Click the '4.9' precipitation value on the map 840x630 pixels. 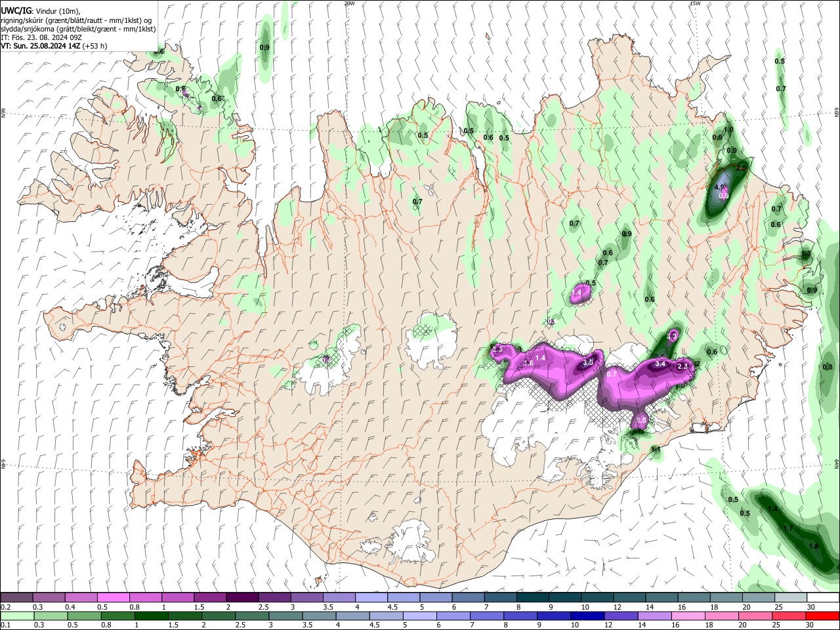point(719,187)
